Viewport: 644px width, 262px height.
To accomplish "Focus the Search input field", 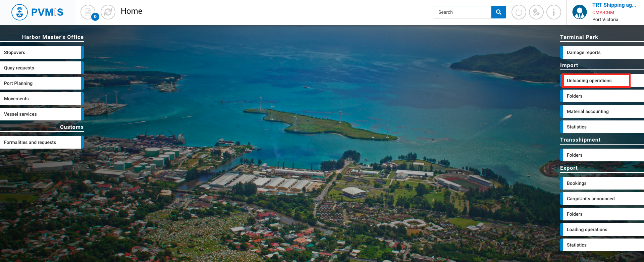I will 462,12.
